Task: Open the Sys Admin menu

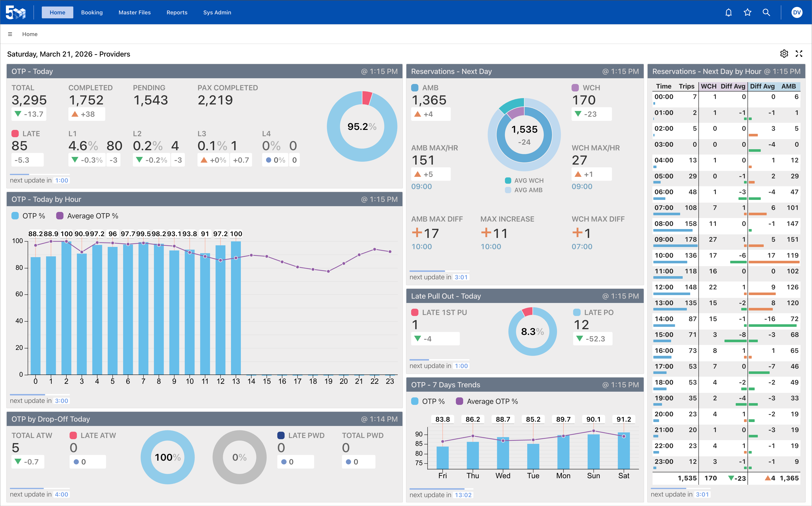Action: pos(217,12)
